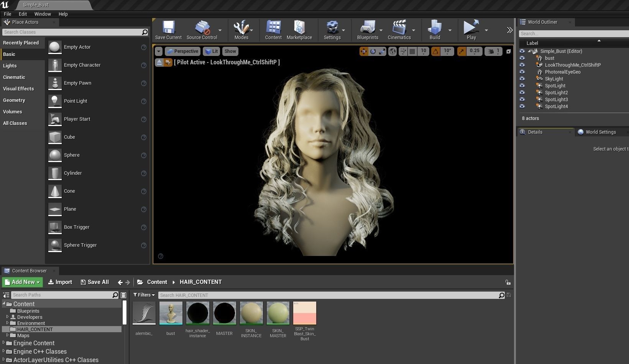The image size is (629, 364).
Task: Click the help icon next to Sphere Trigger
Action: (x=144, y=245)
